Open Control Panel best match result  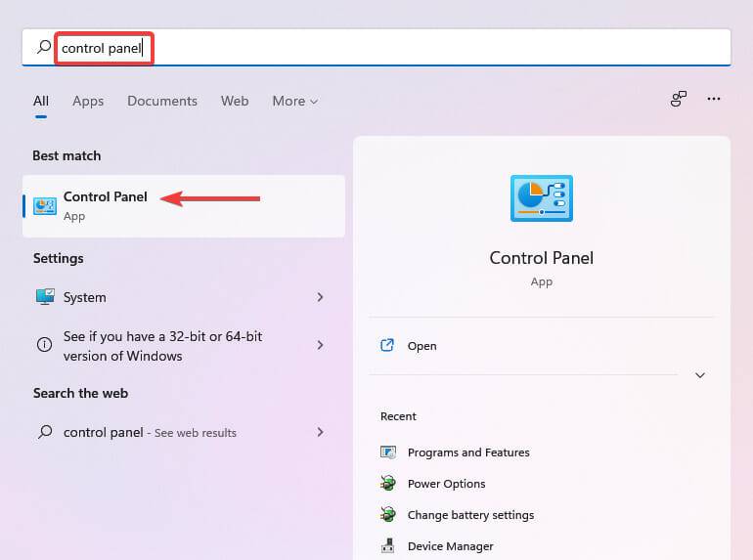click(x=184, y=206)
